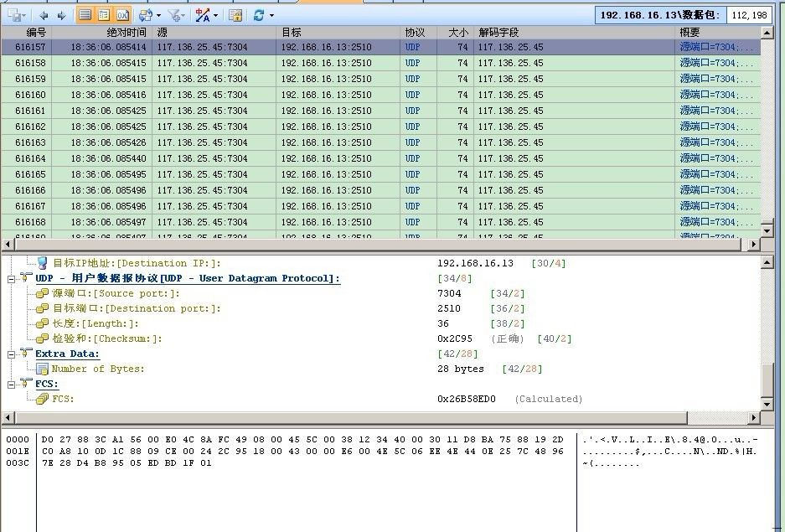The image size is (785, 532).
Task: Click the save/export packets icon
Action: (15, 15)
